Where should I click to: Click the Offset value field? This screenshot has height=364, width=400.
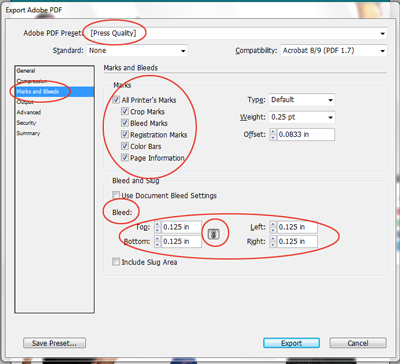coord(306,134)
